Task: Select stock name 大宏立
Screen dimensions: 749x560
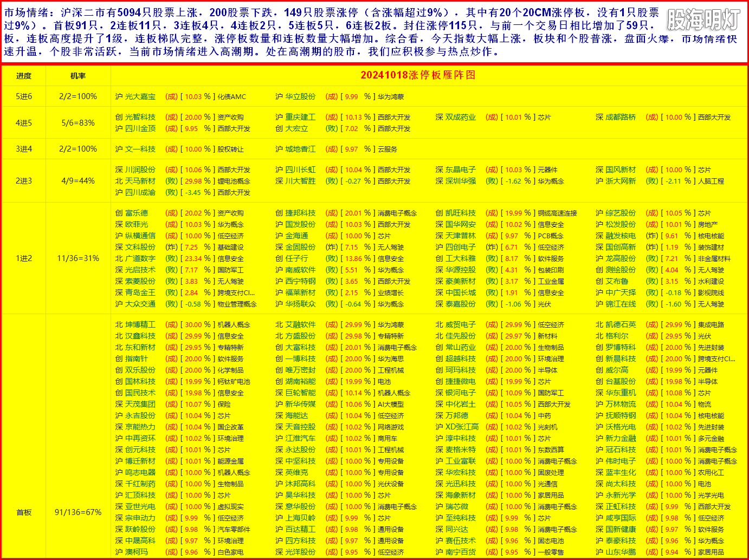Action: click(x=297, y=128)
